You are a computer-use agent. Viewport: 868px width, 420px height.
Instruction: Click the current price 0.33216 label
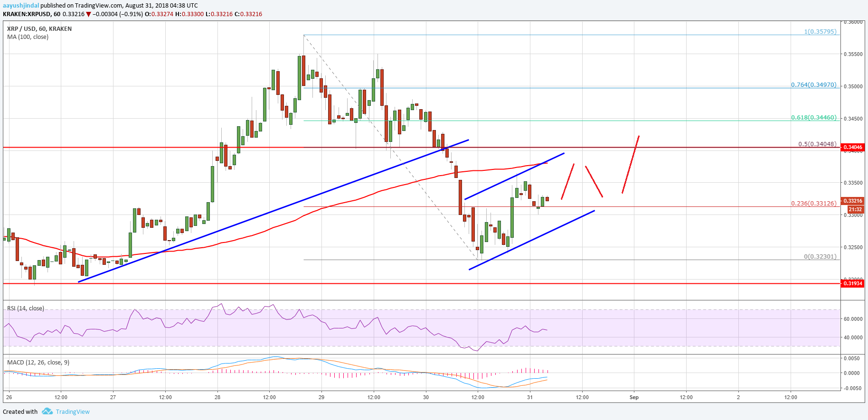853,201
